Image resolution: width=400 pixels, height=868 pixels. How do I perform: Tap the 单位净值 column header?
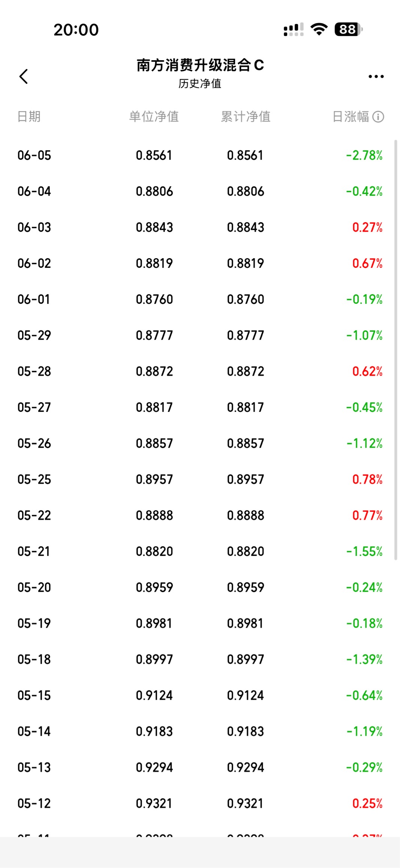(x=154, y=117)
